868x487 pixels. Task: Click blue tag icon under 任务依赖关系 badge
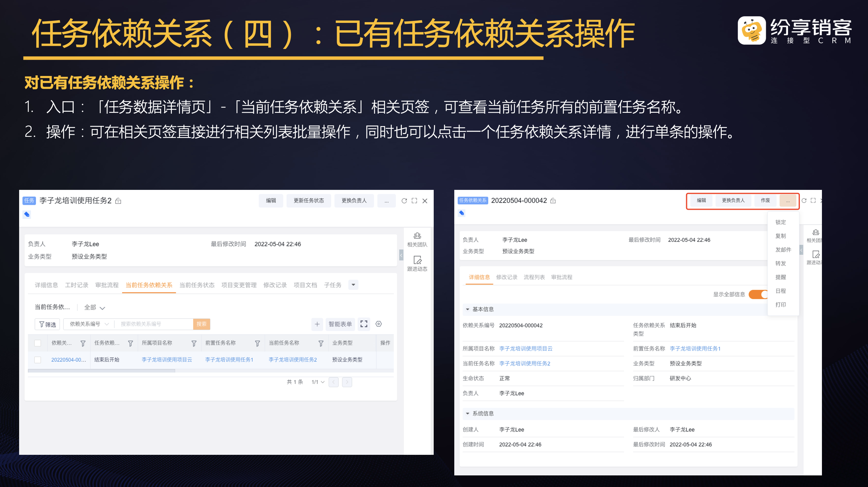coord(462,213)
